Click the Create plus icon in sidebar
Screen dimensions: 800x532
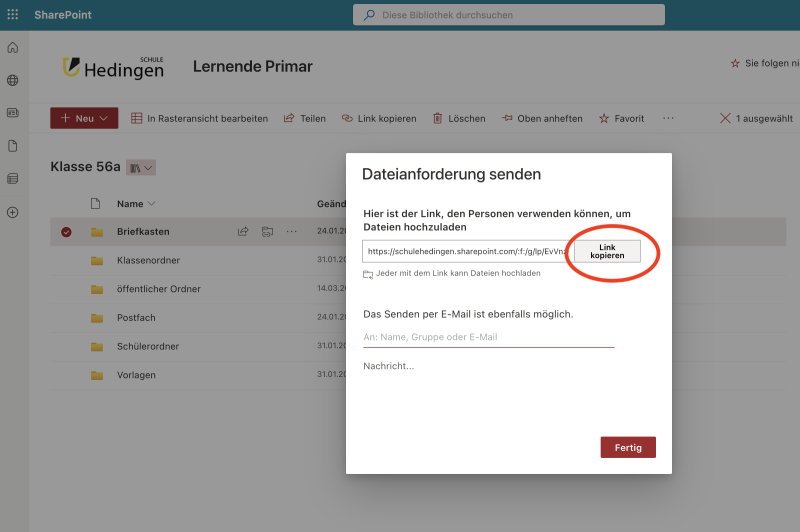[x=12, y=212]
